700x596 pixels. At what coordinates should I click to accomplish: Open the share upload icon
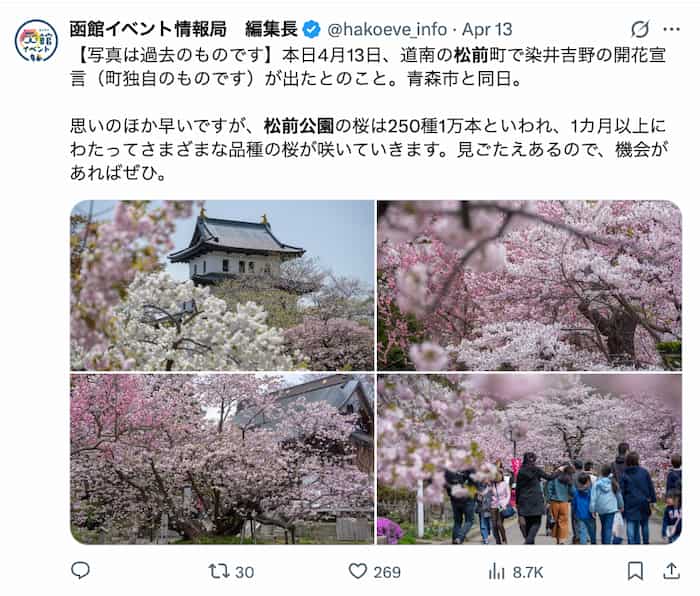(671, 571)
